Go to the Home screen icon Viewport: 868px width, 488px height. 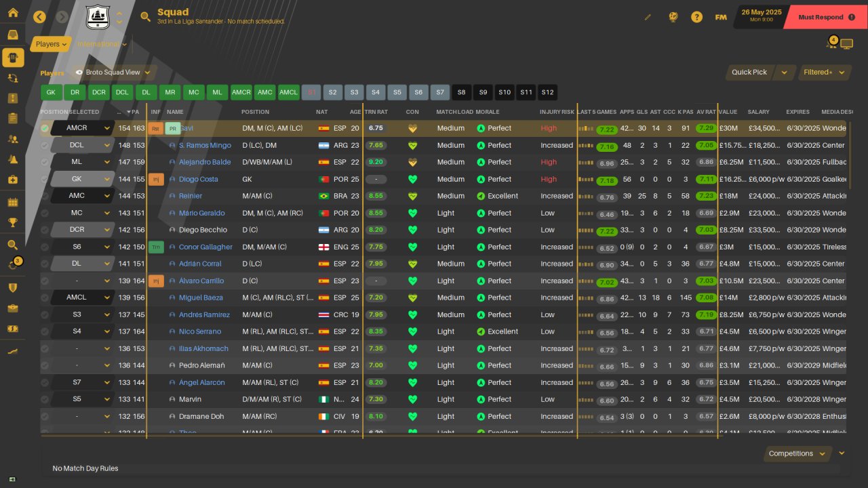[x=13, y=13]
